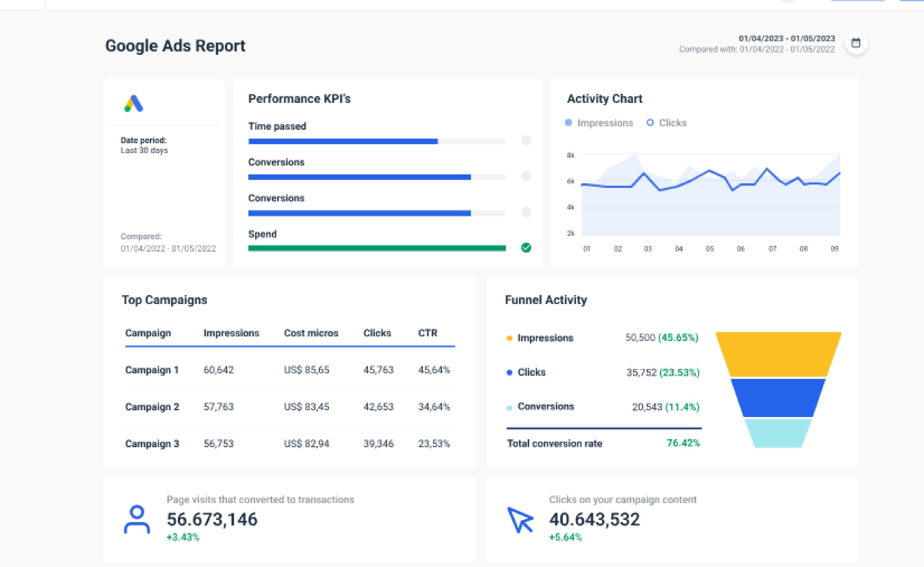Click the 40.643,532 clicks value

click(594, 519)
